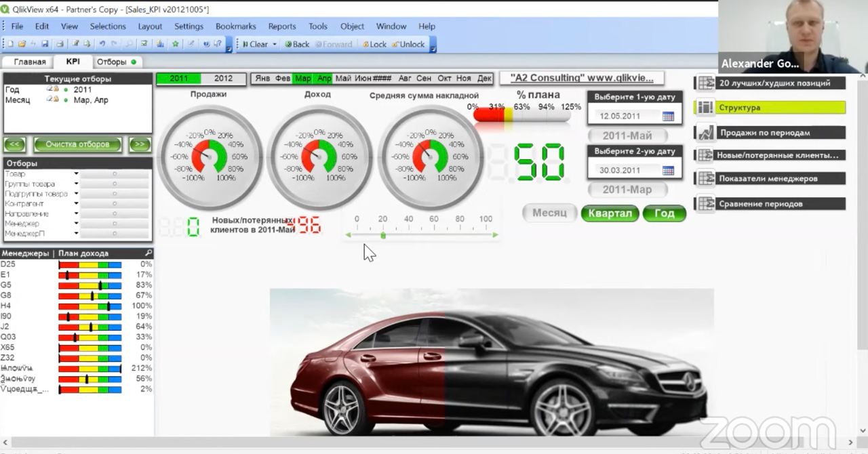This screenshot has width=868, height=454.
Task: Toggle month Фев in month bar
Action: coord(283,79)
